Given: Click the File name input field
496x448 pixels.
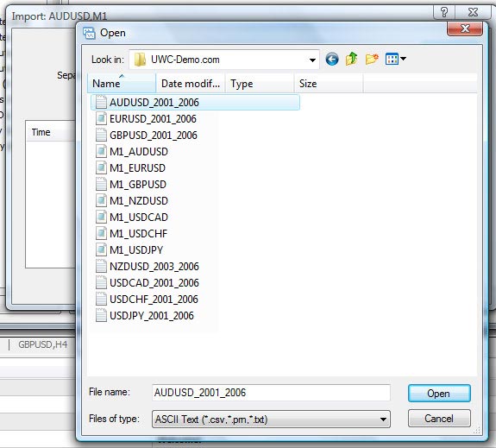Looking at the screenshot, I should tap(271, 393).
